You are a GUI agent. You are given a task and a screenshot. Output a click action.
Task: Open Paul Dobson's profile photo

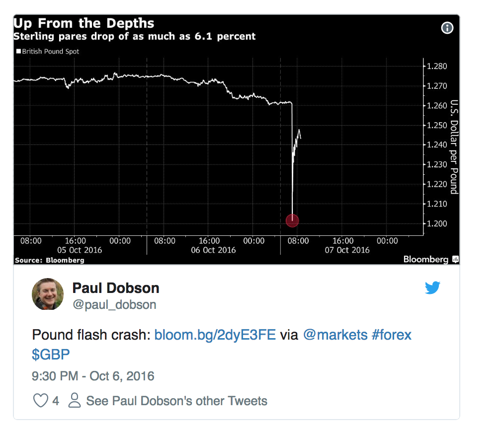[x=48, y=294]
